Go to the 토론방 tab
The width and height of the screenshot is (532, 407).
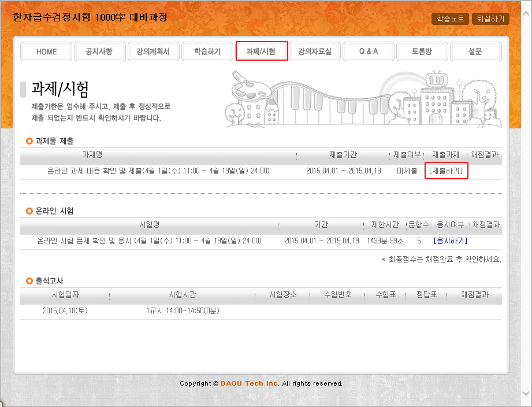[422, 51]
